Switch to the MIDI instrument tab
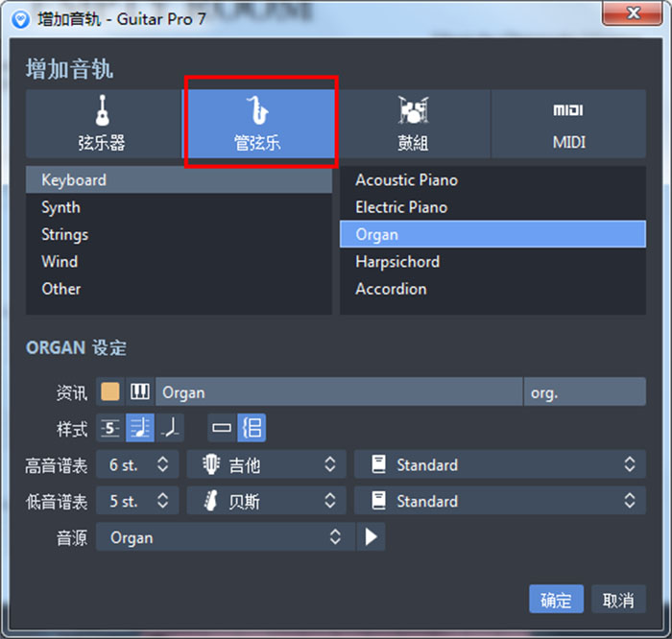The width and height of the screenshot is (672, 639). pyautogui.click(x=568, y=124)
